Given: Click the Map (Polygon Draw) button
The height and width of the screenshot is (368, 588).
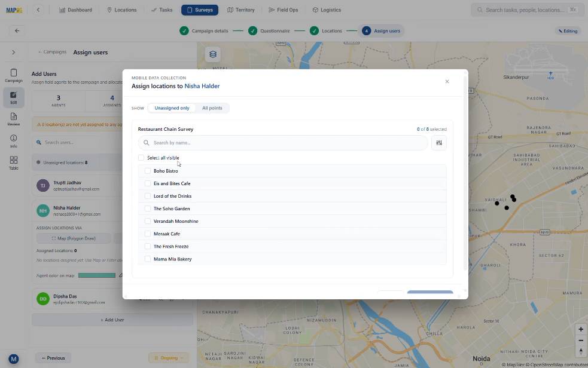Looking at the screenshot, I should coord(74,238).
